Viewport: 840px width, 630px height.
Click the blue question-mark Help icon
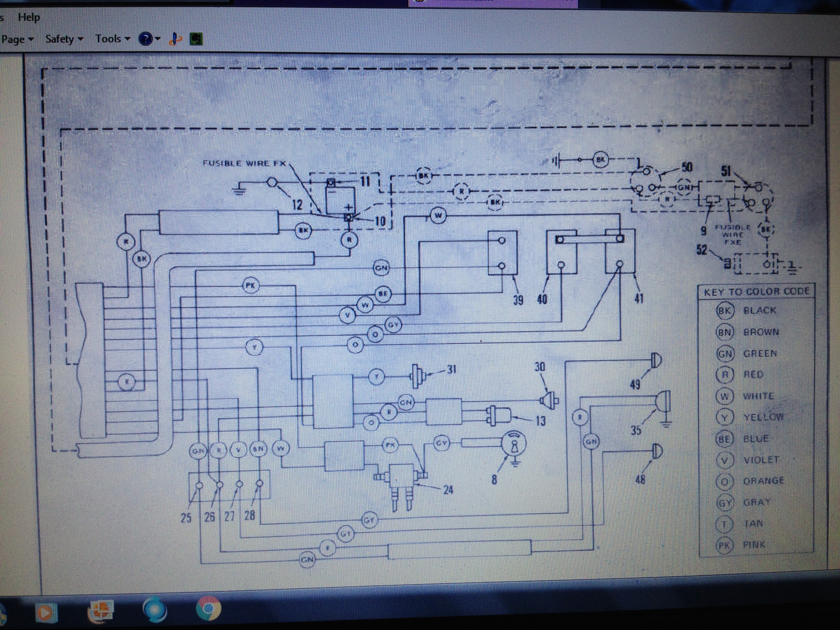point(146,39)
